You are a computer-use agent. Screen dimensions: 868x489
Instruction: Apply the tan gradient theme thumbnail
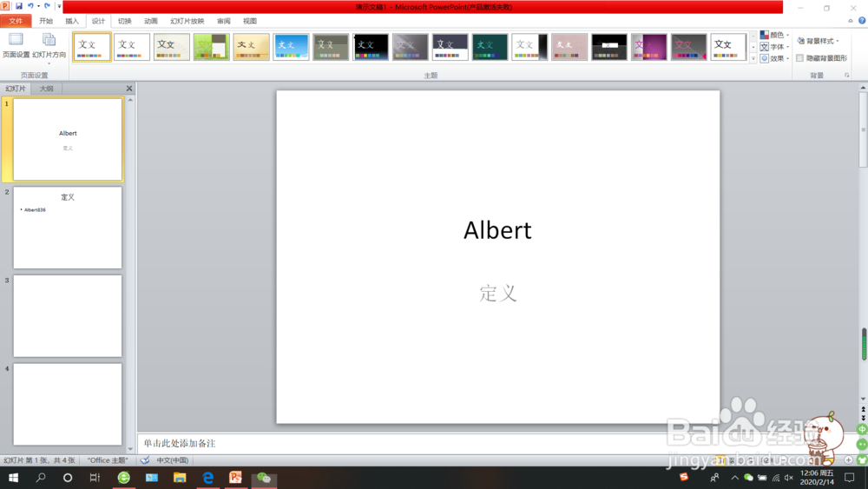(x=252, y=47)
